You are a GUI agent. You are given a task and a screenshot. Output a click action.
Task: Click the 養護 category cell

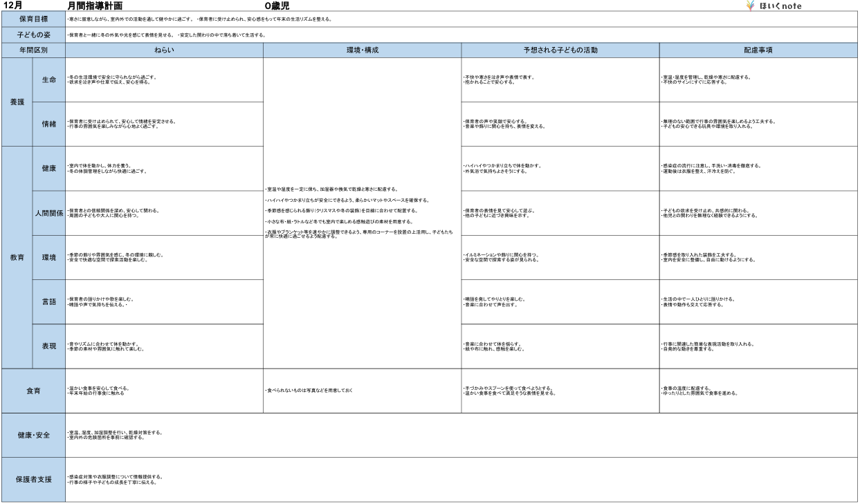pyautogui.click(x=17, y=102)
